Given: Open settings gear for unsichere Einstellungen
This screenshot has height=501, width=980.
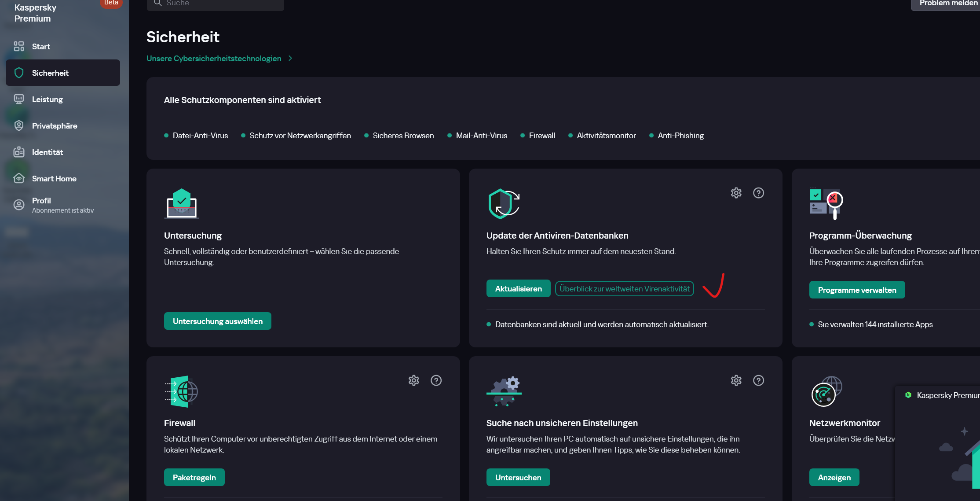Looking at the screenshot, I should point(736,380).
